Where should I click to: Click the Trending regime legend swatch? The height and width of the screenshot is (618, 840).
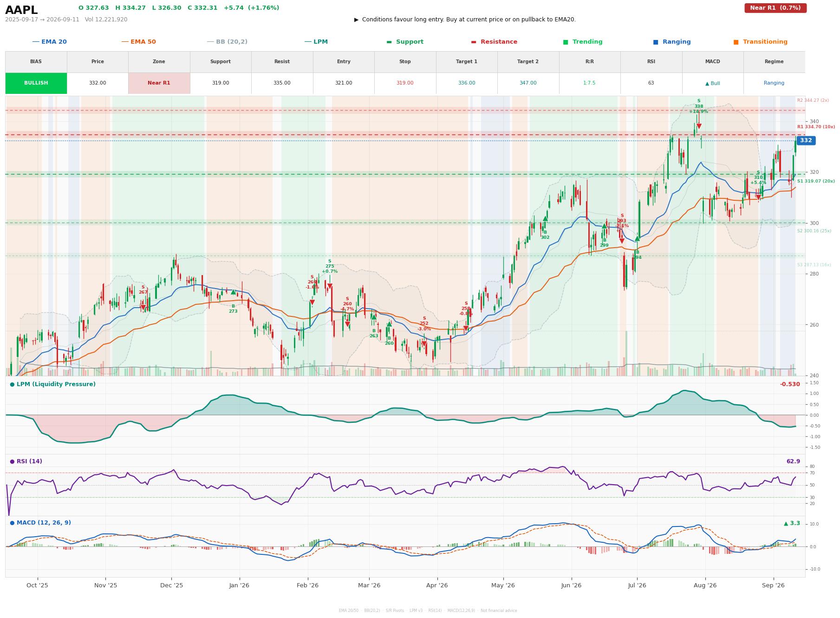566,42
